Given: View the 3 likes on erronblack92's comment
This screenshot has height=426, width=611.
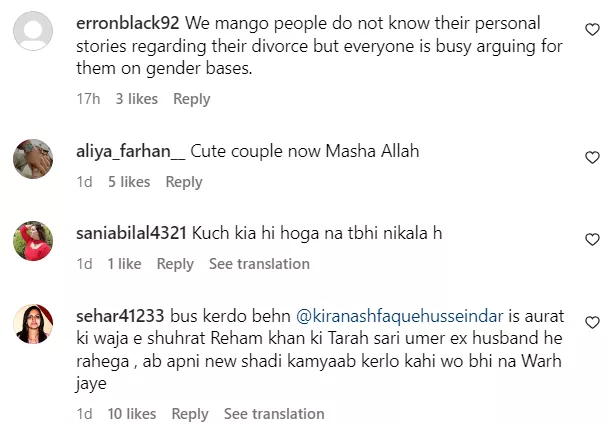Looking at the screenshot, I should click(135, 99).
